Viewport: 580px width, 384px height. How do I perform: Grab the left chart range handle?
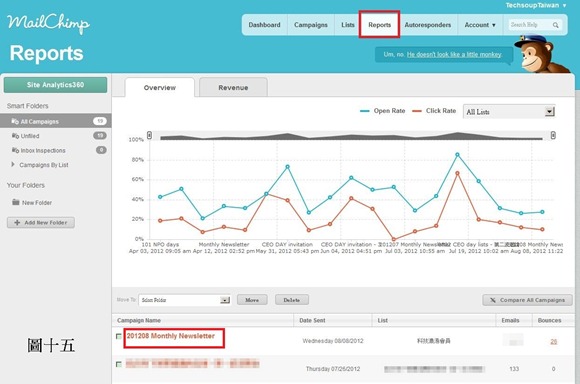(149, 135)
